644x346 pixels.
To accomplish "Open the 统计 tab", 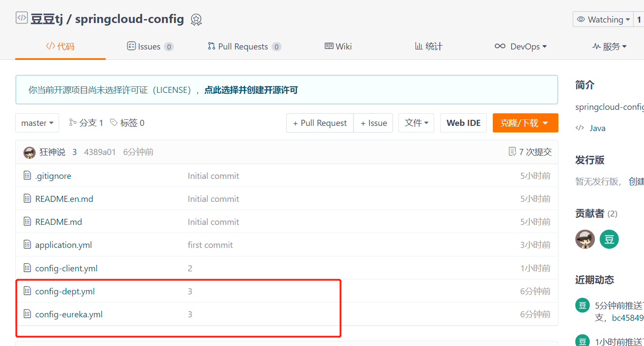I will tap(428, 46).
